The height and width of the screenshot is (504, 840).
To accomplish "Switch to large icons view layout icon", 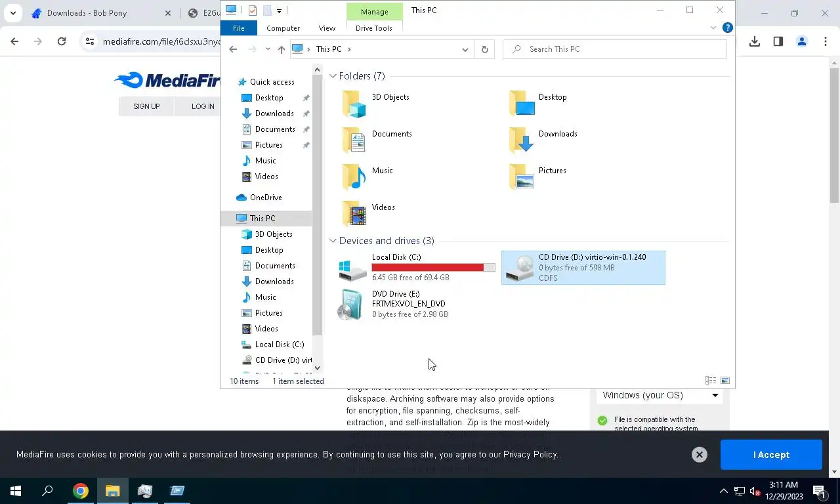I will coord(725,381).
